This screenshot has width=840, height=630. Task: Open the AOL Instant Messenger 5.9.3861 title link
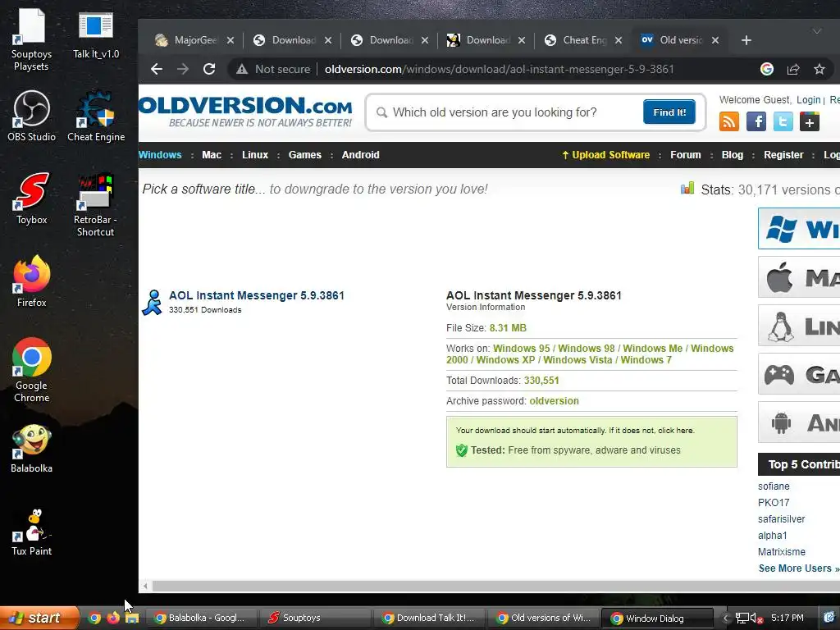(257, 295)
